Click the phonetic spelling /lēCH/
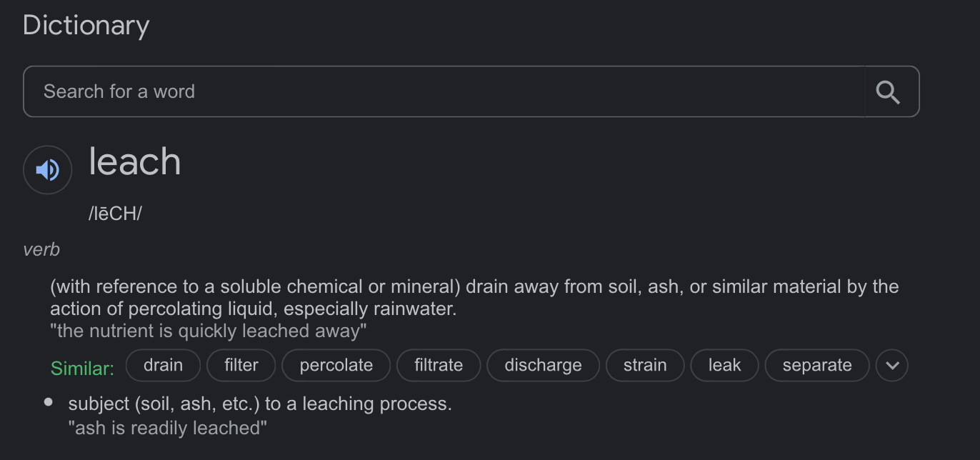 click(x=115, y=214)
